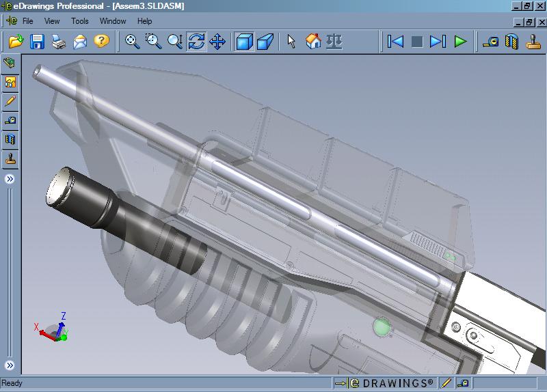The width and height of the screenshot is (547, 392).
Task: Activate the Rotate view tool
Action: [196, 42]
